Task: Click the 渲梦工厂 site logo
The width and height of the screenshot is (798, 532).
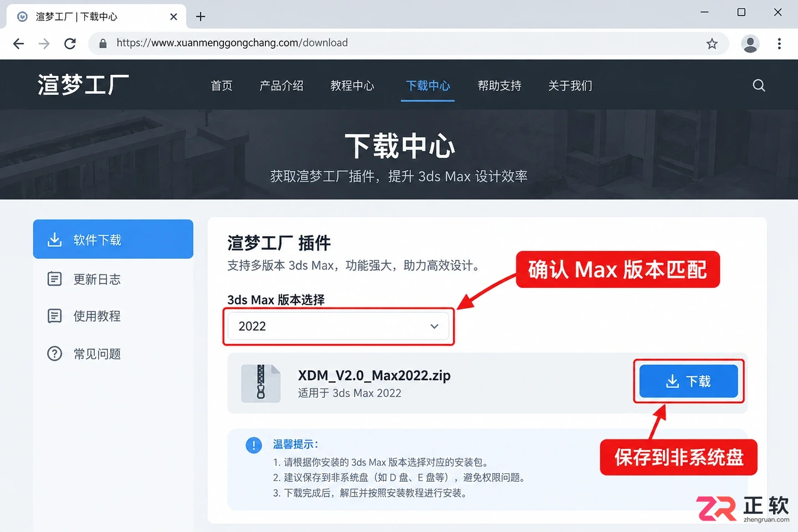Action: point(83,85)
